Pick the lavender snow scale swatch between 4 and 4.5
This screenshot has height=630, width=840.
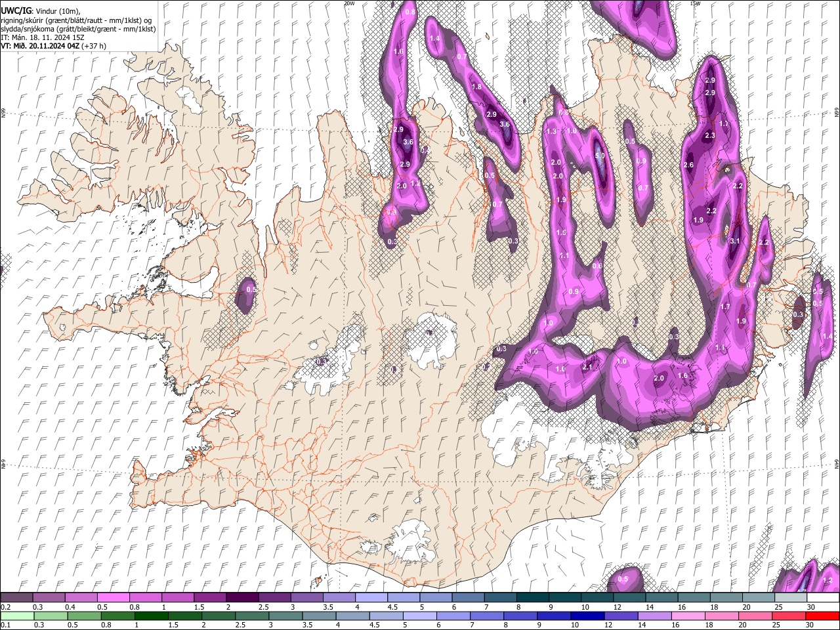point(371,598)
